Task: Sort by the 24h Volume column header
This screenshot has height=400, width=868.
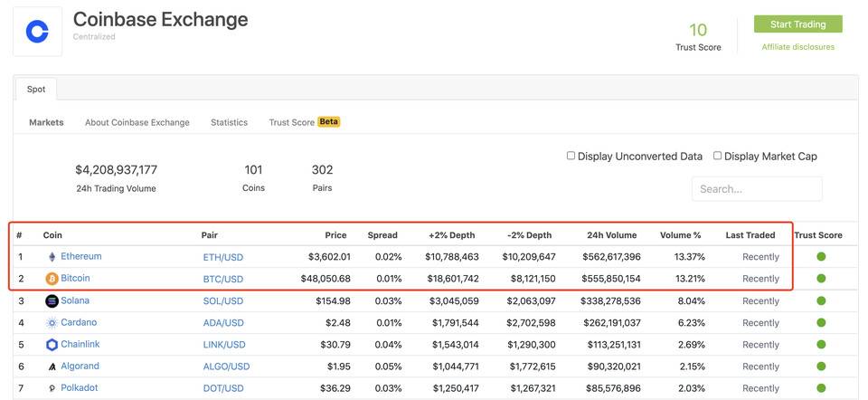Action: [x=612, y=235]
